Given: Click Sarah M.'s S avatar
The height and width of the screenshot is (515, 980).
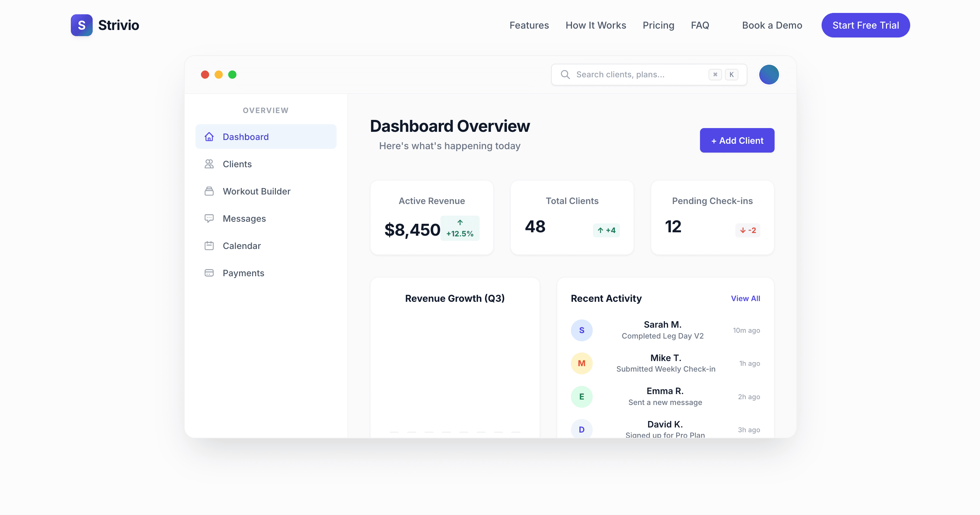Looking at the screenshot, I should coord(581,330).
